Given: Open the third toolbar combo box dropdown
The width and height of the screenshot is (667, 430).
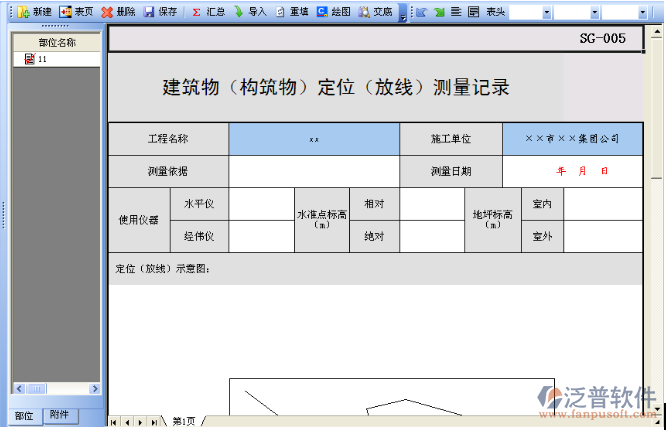Looking at the screenshot, I should point(642,13).
